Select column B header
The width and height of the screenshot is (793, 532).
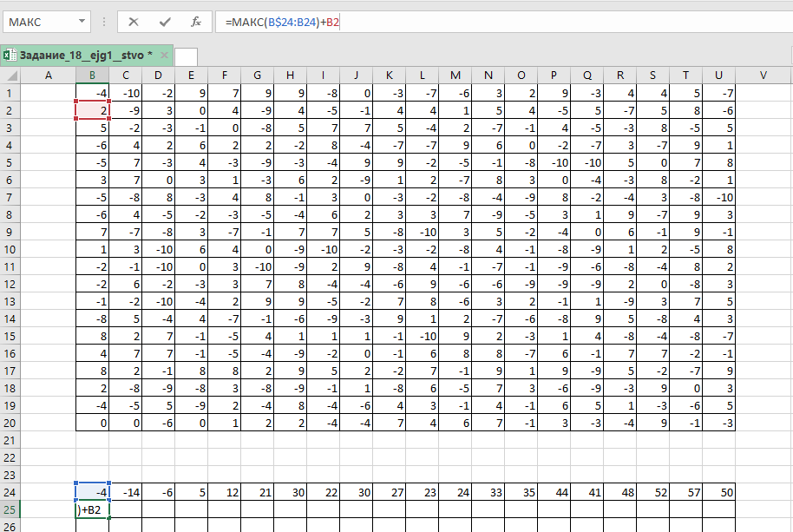point(91,76)
